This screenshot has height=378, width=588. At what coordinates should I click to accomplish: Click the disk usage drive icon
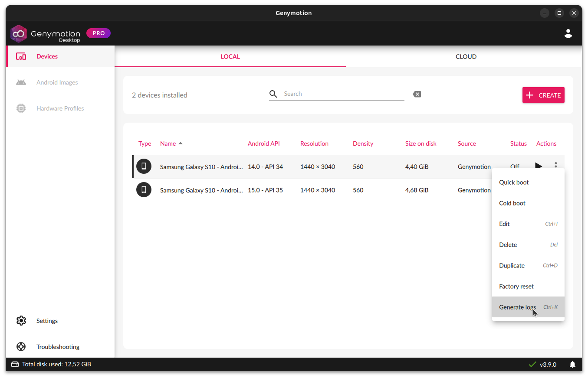[x=15, y=364]
